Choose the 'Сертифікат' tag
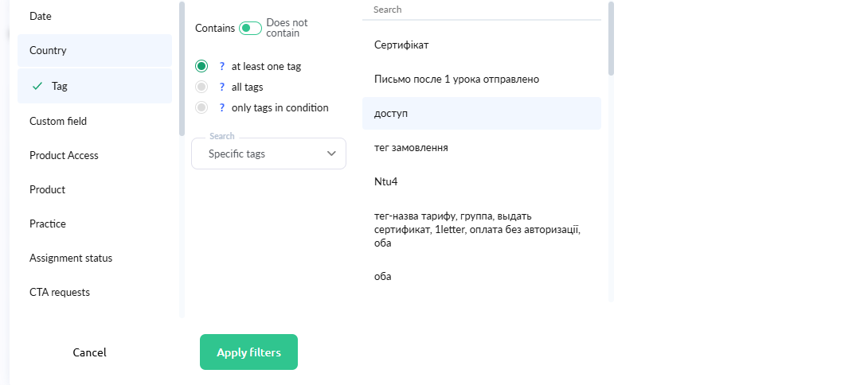This screenshot has height=385, width=868. [x=482, y=45]
